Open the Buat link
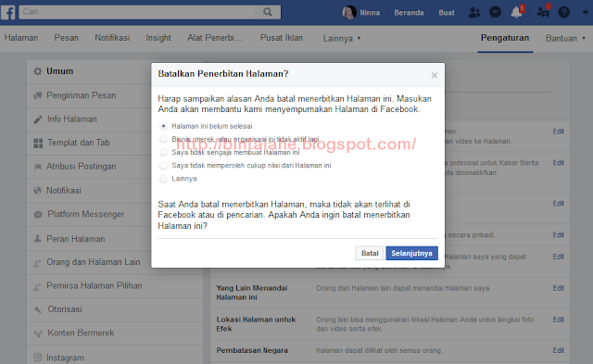The height and width of the screenshot is (364, 593). [447, 12]
